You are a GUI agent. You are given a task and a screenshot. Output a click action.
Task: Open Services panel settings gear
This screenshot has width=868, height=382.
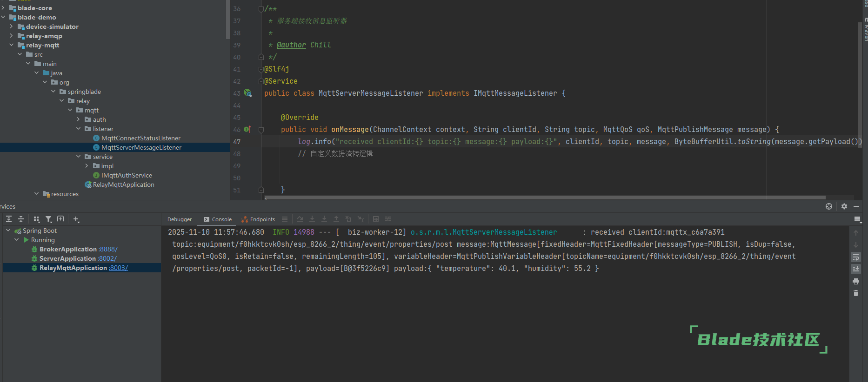pos(844,206)
